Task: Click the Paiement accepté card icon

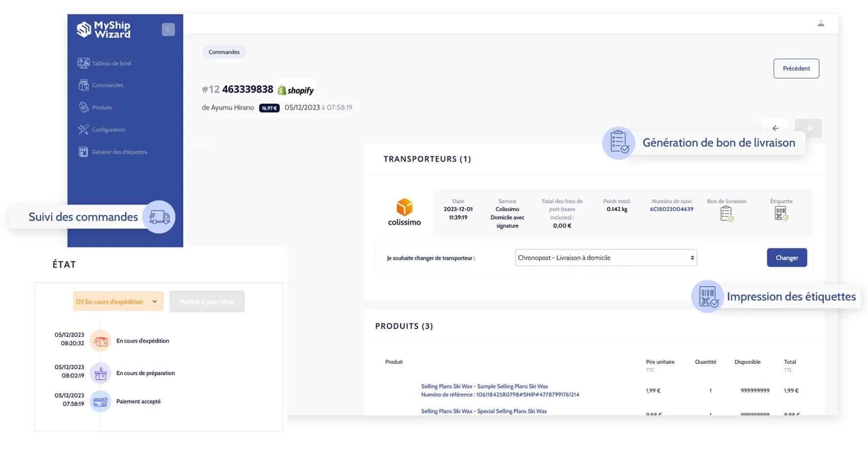Action: pyautogui.click(x=101, y=402)
